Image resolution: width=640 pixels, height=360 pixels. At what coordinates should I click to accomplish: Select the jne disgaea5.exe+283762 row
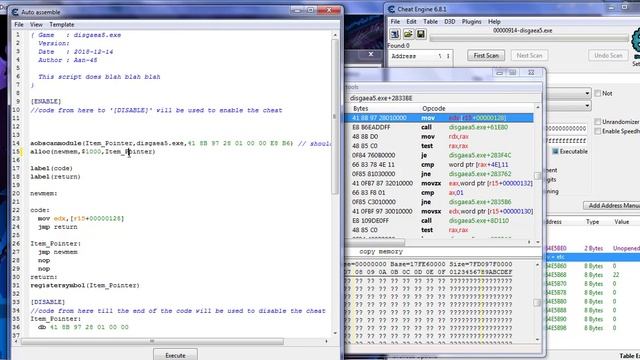coord(439,174)
